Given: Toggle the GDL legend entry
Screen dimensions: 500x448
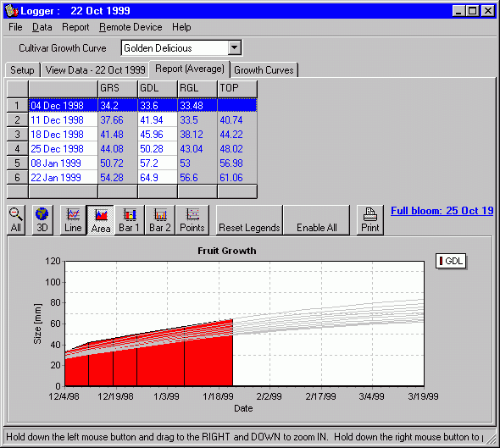Looking at the screenshot, I should pos(451,261).
